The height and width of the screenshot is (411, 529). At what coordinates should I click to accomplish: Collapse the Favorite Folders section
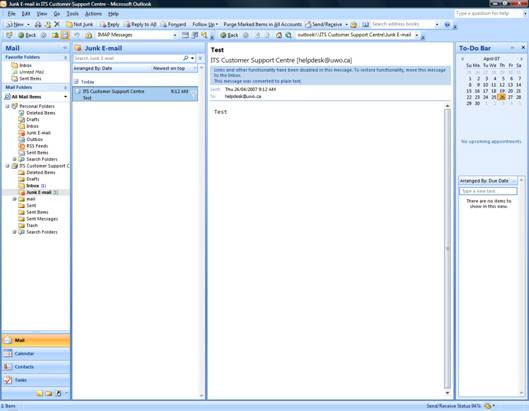65,58
